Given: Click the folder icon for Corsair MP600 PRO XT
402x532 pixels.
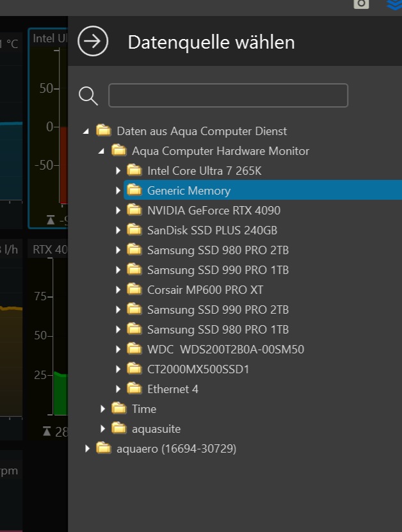Looking at the screenshot, I should (x=134, y=289).
